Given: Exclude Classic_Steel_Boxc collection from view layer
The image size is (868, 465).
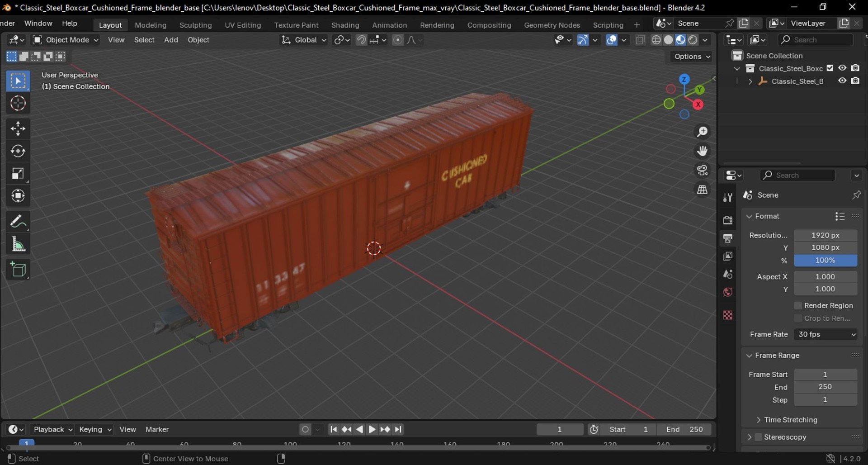Looking at the screenshot, I should [x=830, y=68].
